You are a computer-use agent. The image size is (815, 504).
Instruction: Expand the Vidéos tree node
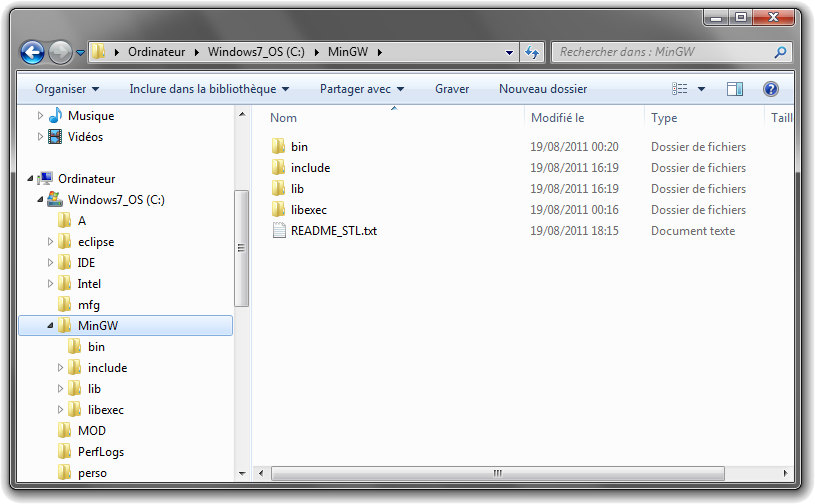click(x=40, y=137)
